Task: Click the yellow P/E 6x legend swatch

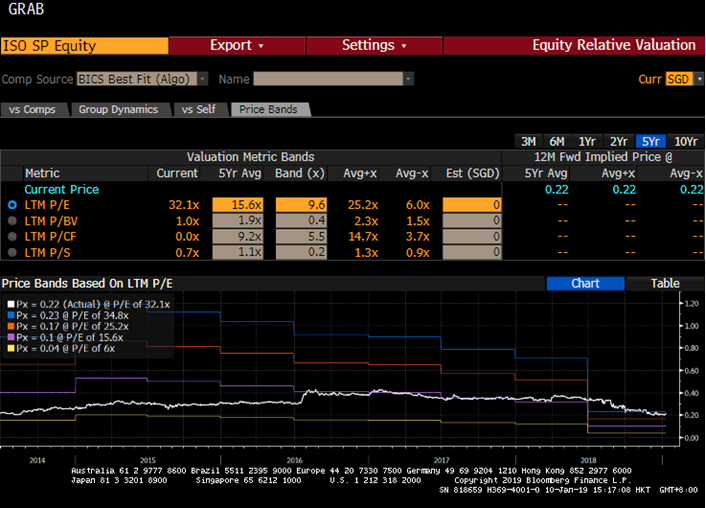Action: (x=11, y=348)
